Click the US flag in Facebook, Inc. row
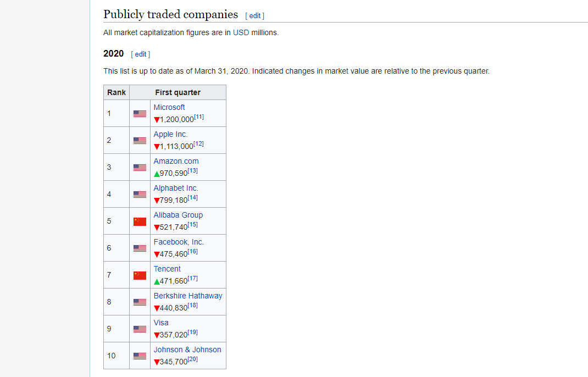 click(x=140, y=248)
